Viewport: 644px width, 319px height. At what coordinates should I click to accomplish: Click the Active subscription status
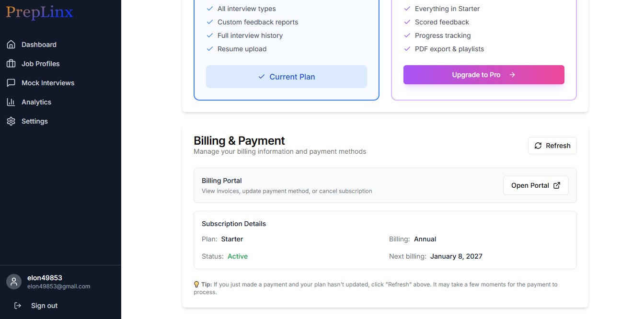click(238, 256)
